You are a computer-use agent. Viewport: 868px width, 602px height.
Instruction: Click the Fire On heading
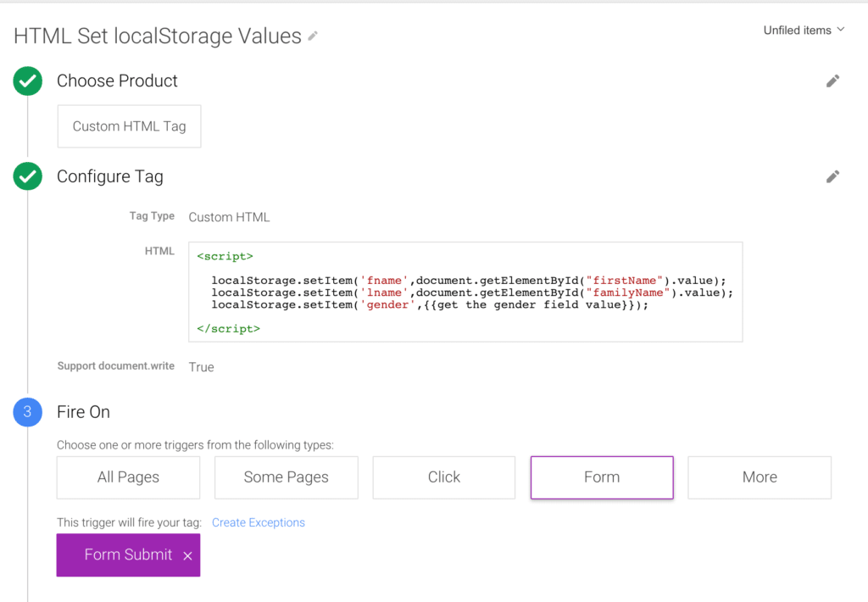[x=84, y=412]
